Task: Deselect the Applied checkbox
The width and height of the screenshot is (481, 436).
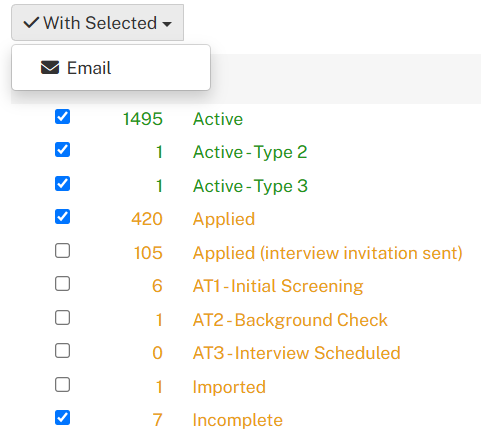Action: (62, 217)
